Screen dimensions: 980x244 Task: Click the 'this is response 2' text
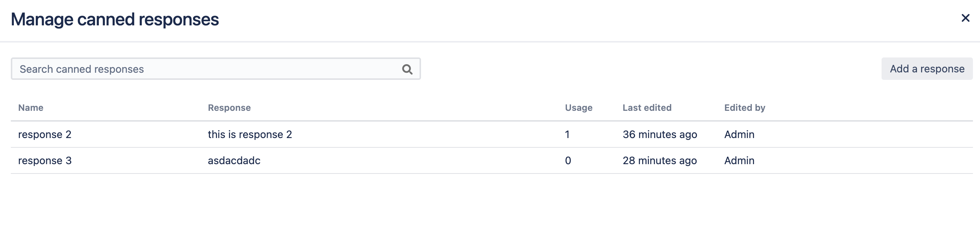coord(249,134)
